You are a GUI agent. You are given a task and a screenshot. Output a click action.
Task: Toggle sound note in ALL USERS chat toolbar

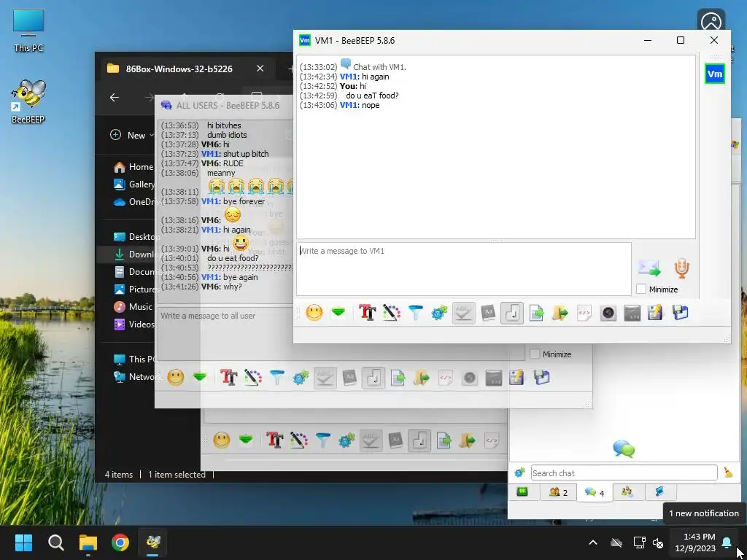tap(373, 378)
